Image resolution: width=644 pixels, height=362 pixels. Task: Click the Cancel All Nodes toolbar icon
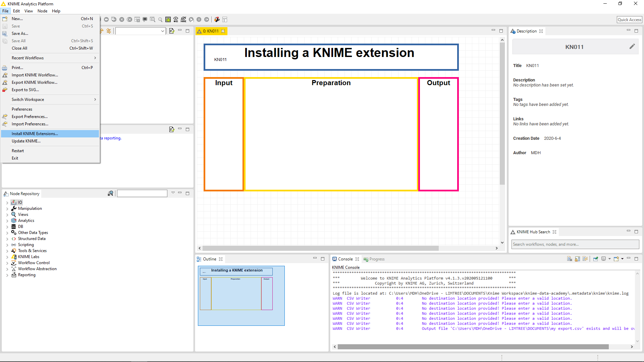pyautogui.click(x=129, y=19)
